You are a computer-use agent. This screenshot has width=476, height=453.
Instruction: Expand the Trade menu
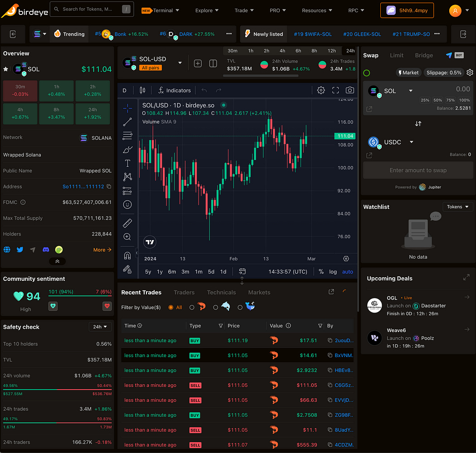click(244, 10)
